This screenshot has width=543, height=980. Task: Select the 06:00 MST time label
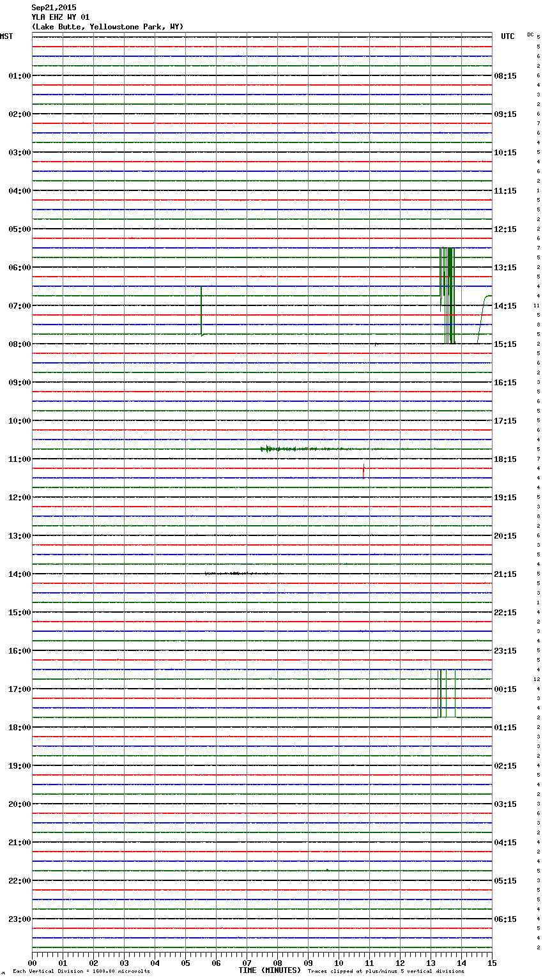(x=20, y=268)
